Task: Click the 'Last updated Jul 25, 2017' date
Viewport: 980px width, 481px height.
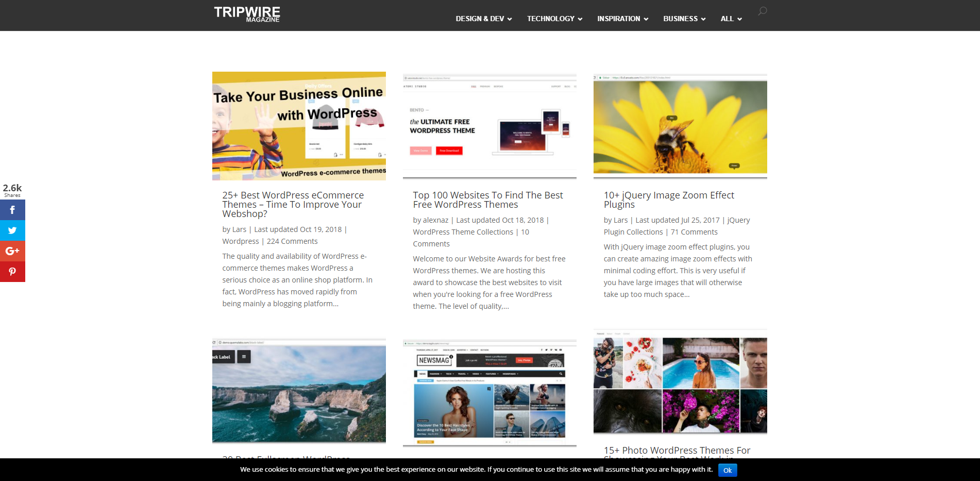Action: tap(678, 220)
